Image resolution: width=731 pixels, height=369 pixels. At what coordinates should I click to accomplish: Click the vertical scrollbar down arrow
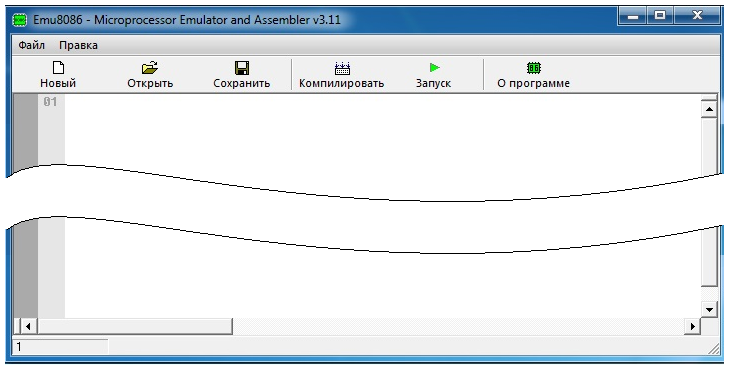coord(709,309)
